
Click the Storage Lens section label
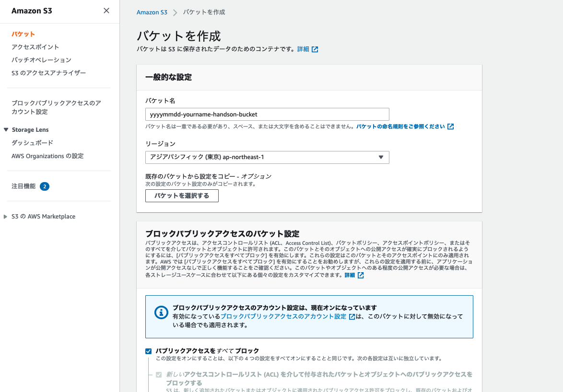(x=30, y=130)
